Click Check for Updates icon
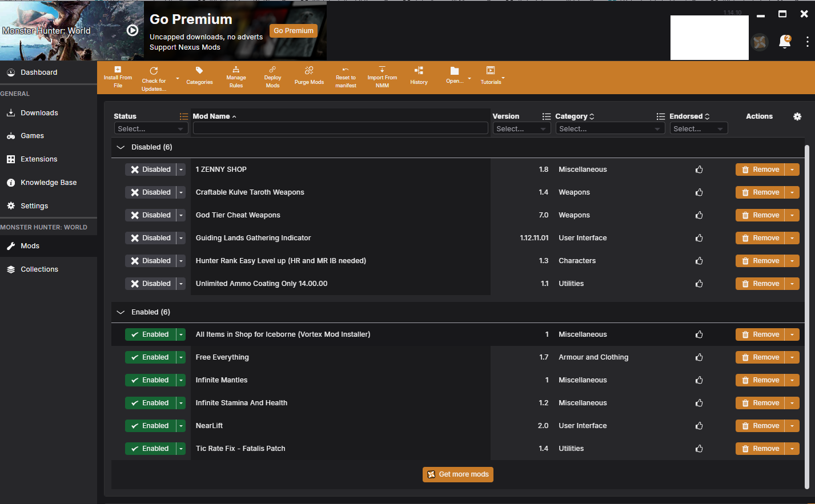815x504 pixels. 154,71
